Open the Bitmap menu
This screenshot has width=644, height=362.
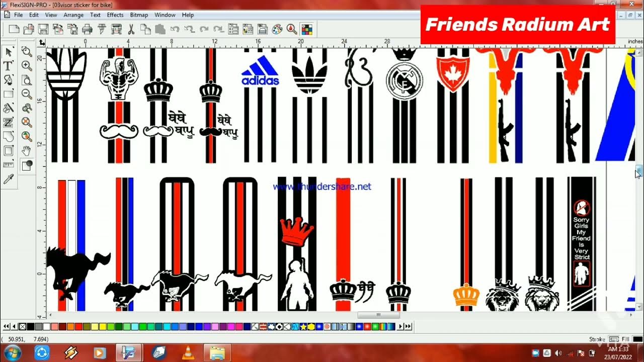click(139, 15)
